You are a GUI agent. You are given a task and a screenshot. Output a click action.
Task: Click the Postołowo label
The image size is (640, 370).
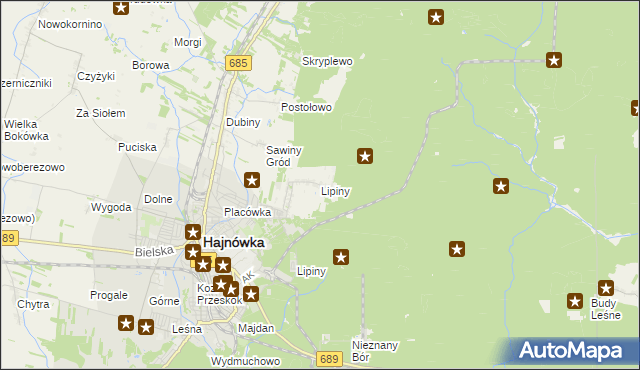307,107
